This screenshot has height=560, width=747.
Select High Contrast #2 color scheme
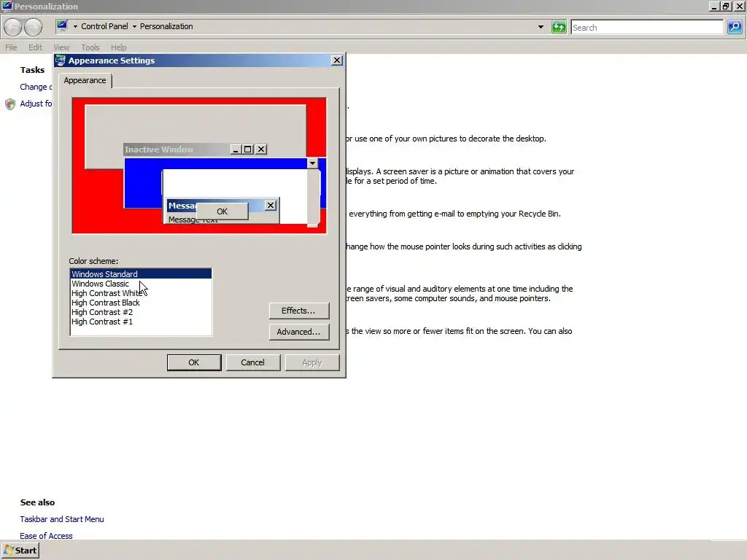click(141, 312)
